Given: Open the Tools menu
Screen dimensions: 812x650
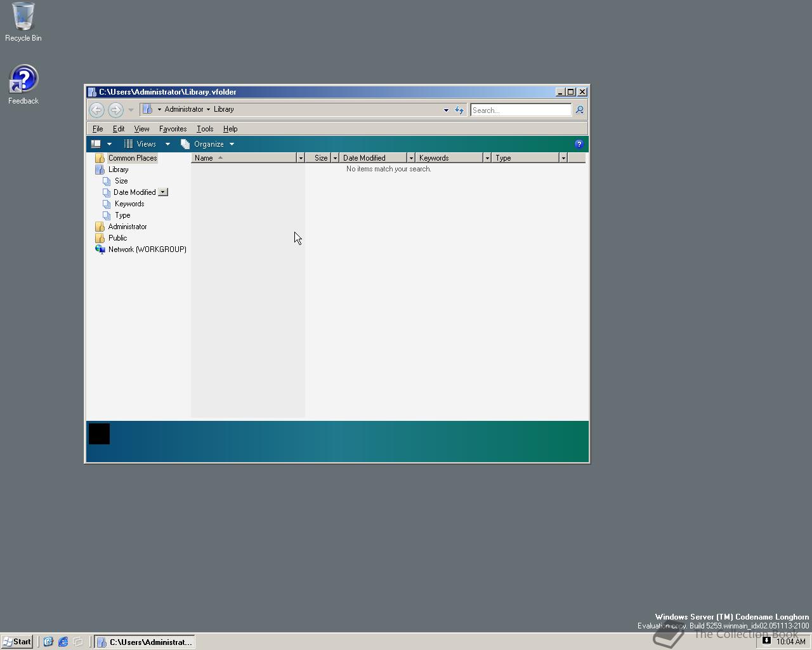Looking at the screenshot, I should [x=205, y=129].
